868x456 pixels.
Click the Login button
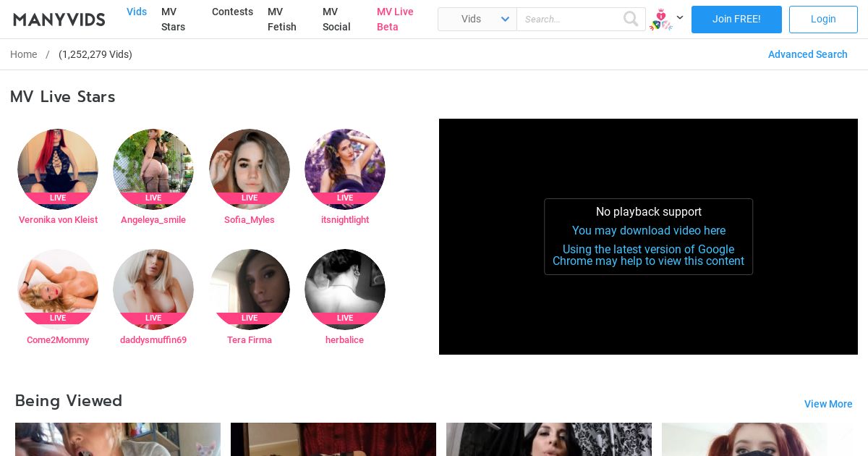point(823,20)
